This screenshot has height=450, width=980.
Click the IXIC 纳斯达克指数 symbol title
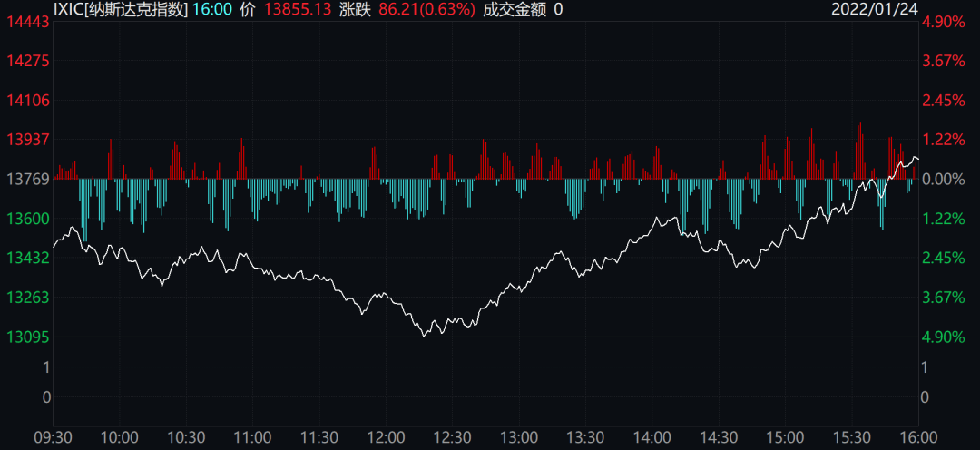pos(120,10)
